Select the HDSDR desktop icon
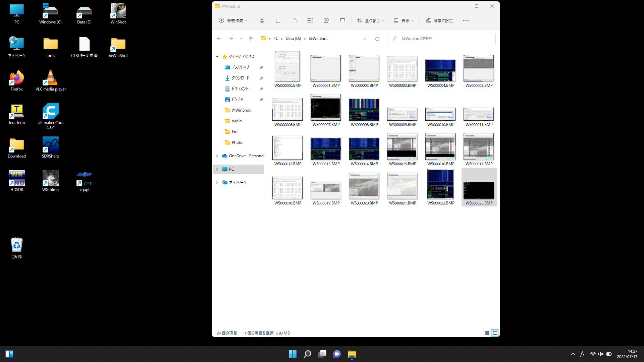This screenshot has height=362, width=644. 17,181
